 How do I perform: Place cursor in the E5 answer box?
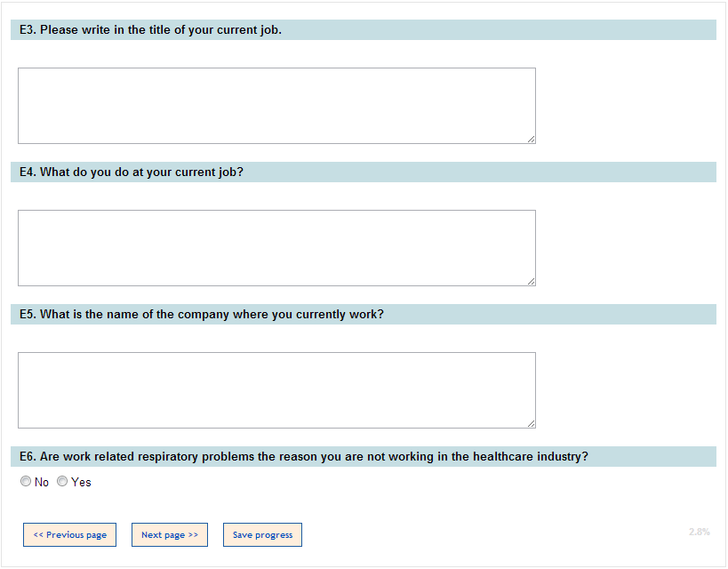[x=276, y=389]
